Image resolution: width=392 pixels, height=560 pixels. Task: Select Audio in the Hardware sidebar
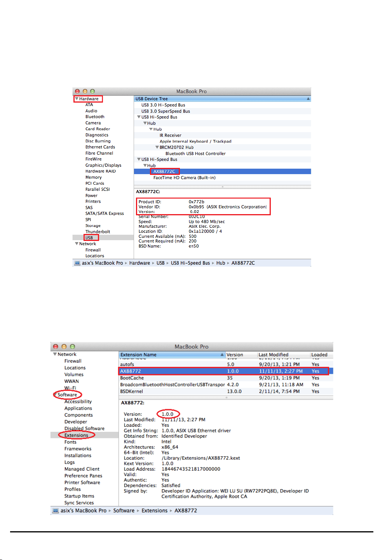[x=91, y=111]
